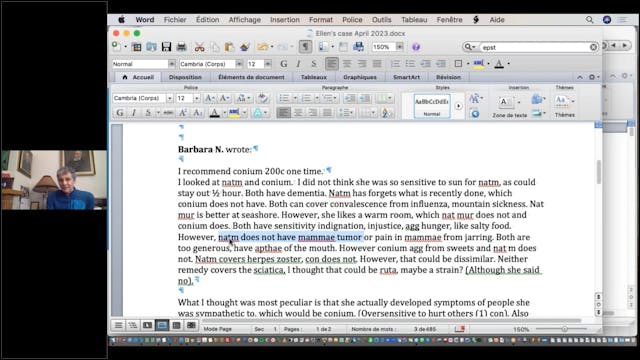Click the Draft view icon in status bar
The image size is (640, 360).
pyautogui.click(x=118, y=325)
